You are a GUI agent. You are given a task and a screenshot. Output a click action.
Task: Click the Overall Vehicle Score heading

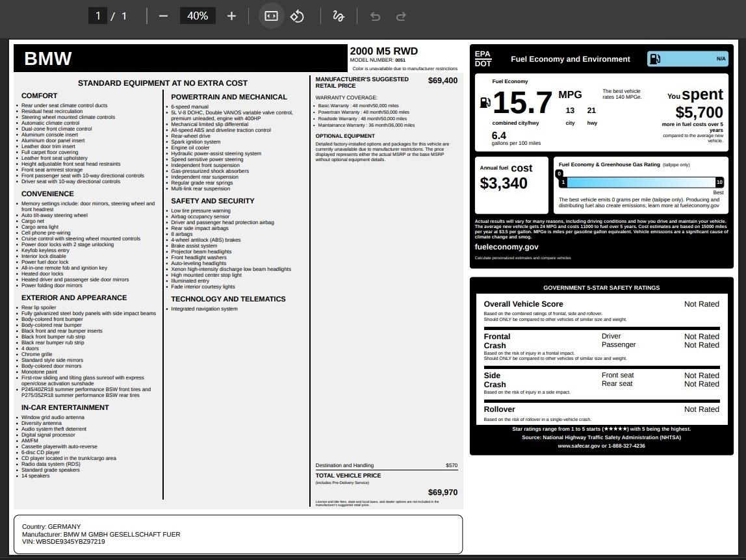[523, 304]
